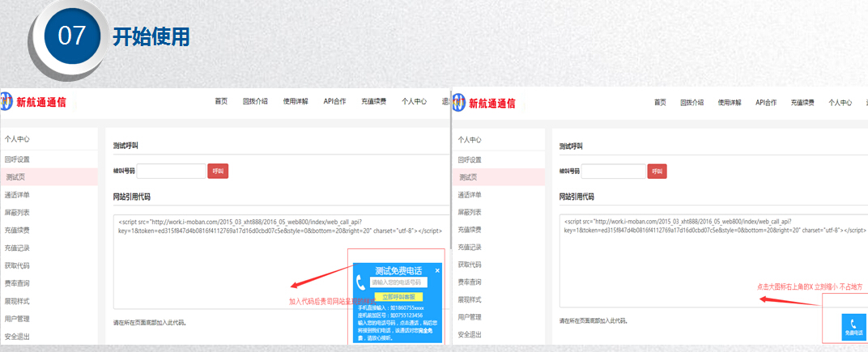Focus 被叫号码 input in right screenshot
868x352 pixels.
(613, 172)
